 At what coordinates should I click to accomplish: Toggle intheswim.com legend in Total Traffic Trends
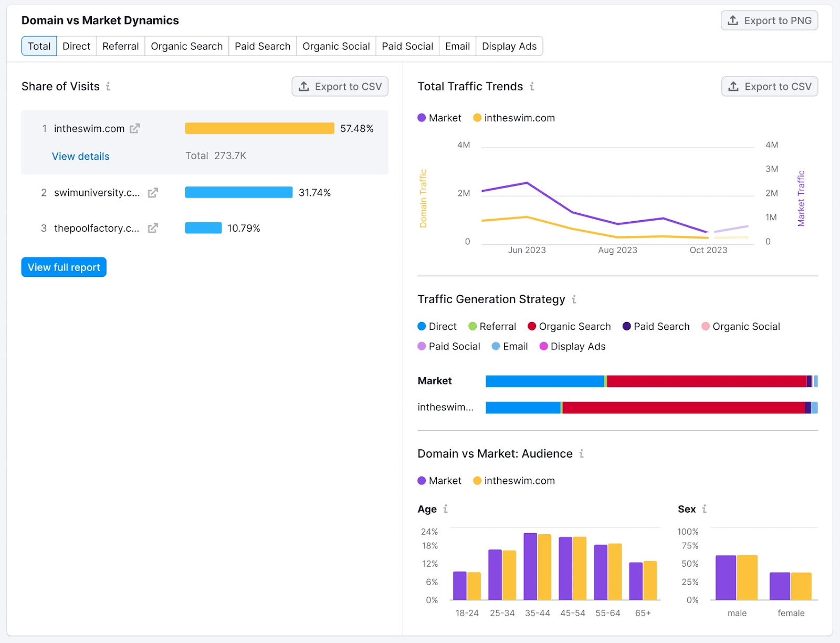point(514,118)
